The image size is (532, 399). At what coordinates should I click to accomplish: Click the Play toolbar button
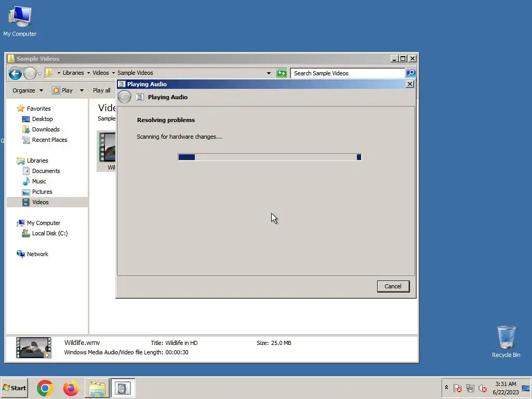tap(62, 90)
